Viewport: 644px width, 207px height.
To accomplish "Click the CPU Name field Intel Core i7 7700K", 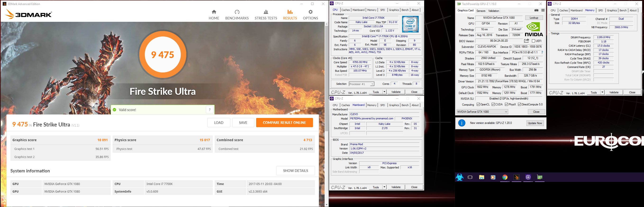I will coord(373,18).
